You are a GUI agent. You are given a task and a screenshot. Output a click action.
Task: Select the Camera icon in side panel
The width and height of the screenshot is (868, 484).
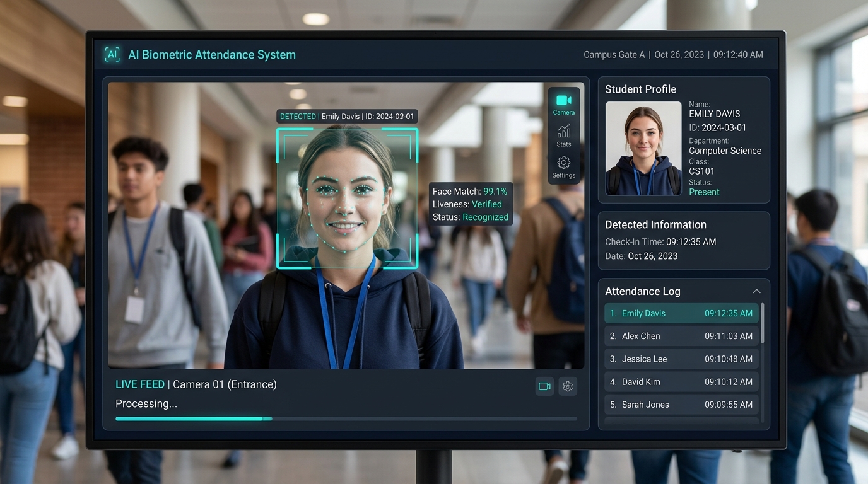coord(564,100)
